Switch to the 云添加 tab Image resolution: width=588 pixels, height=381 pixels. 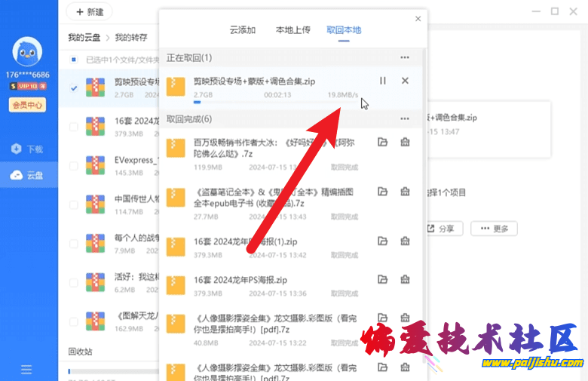[x=243, y=30]
